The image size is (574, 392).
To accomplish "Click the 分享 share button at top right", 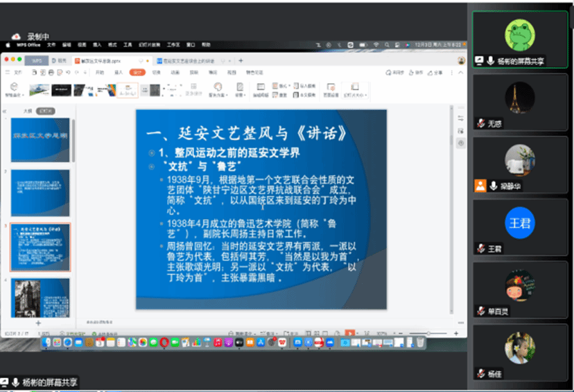I will coord(436,72).
